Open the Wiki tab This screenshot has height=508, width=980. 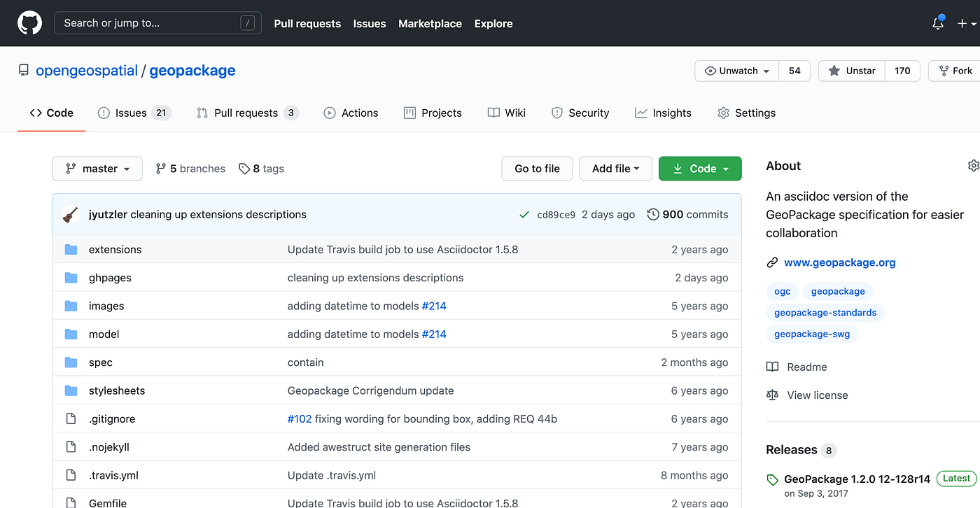pyautogui.click(x=507, y=113)
